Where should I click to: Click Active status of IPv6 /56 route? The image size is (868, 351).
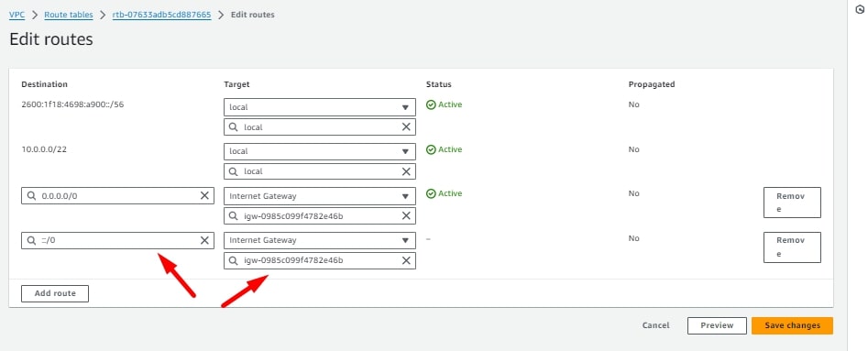click(444, 104)
